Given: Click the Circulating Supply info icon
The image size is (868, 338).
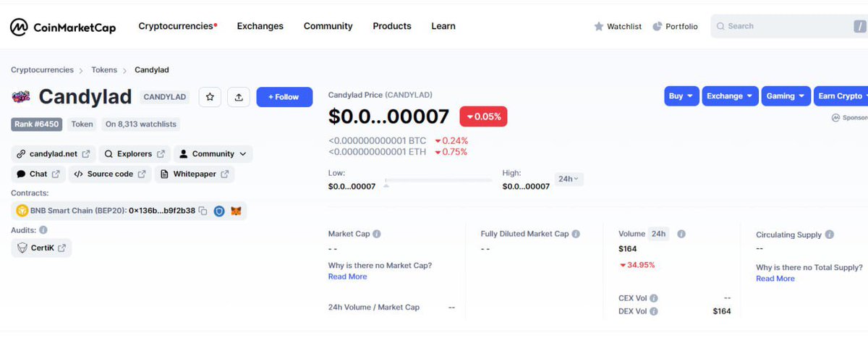Looking at the screenshot, I should [830, 235].
